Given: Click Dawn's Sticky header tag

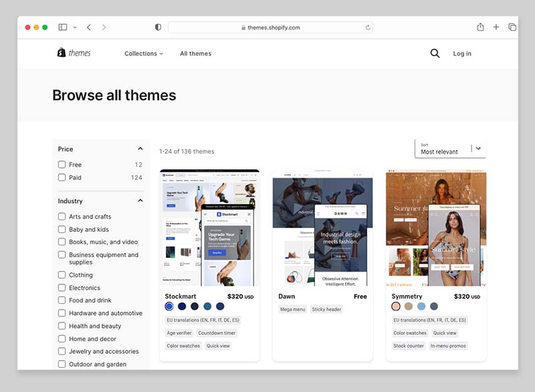Looking at the screenshot, I should pyautogui.click(x=326, y=310).
